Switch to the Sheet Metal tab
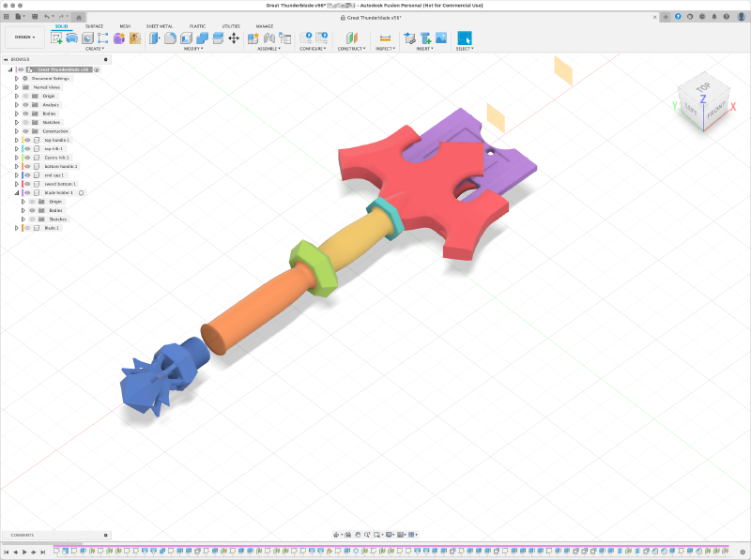Viewport: 751px width, 560px height. click(160, 26)
